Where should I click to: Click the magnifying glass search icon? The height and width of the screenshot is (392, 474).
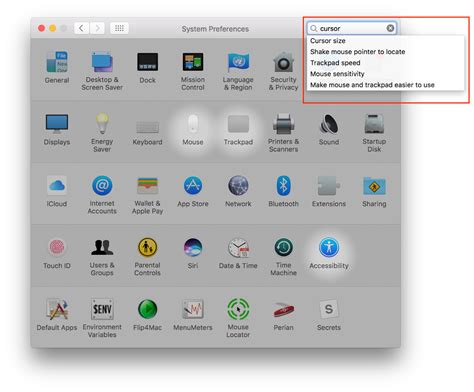click(x=313, y=28)
